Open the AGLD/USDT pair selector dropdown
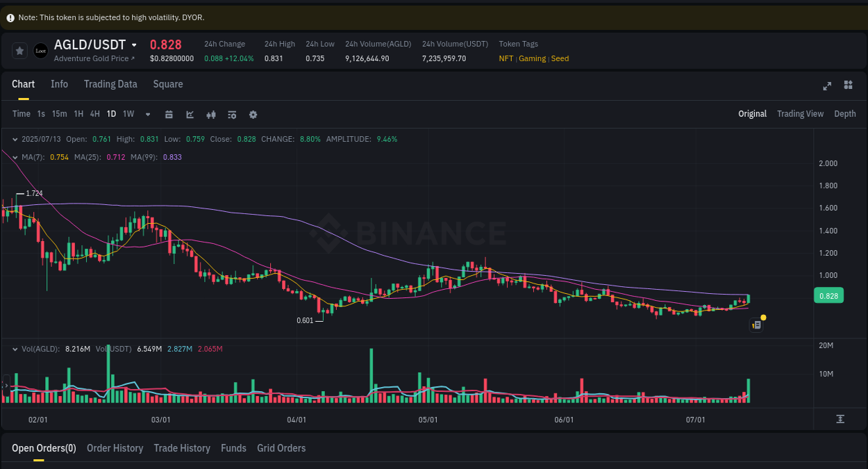The image size is (868, 469). 134,44
